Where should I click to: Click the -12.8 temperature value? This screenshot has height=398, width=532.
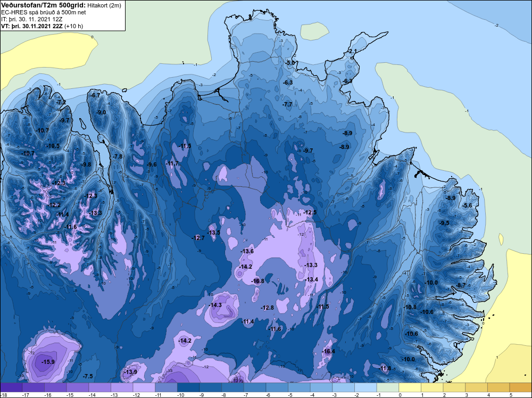point(267,308)
